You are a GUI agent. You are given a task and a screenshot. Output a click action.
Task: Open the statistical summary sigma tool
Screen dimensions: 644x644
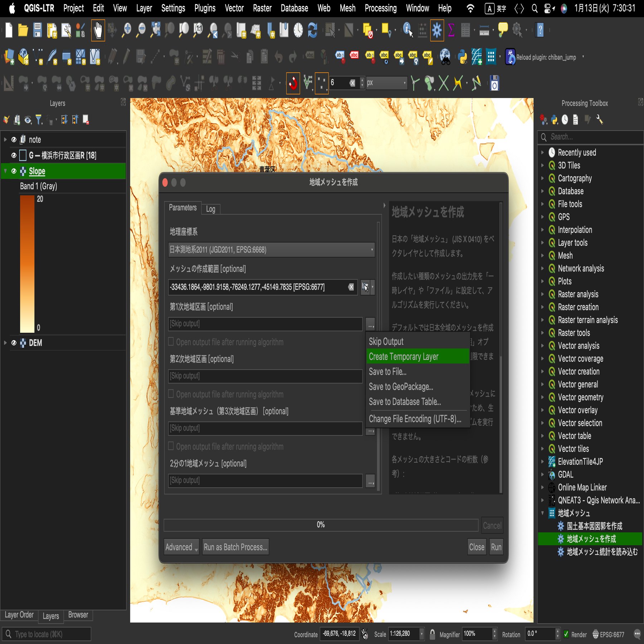(451, 30)
